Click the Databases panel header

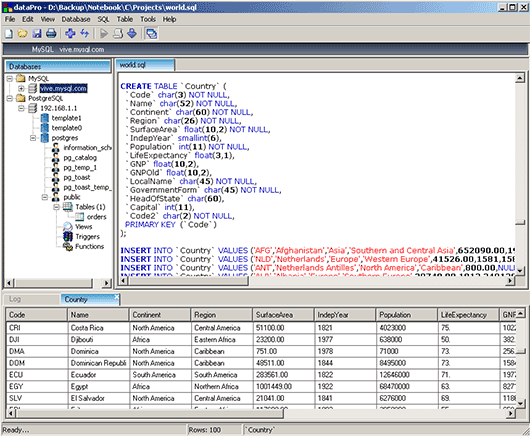(58, 67)
